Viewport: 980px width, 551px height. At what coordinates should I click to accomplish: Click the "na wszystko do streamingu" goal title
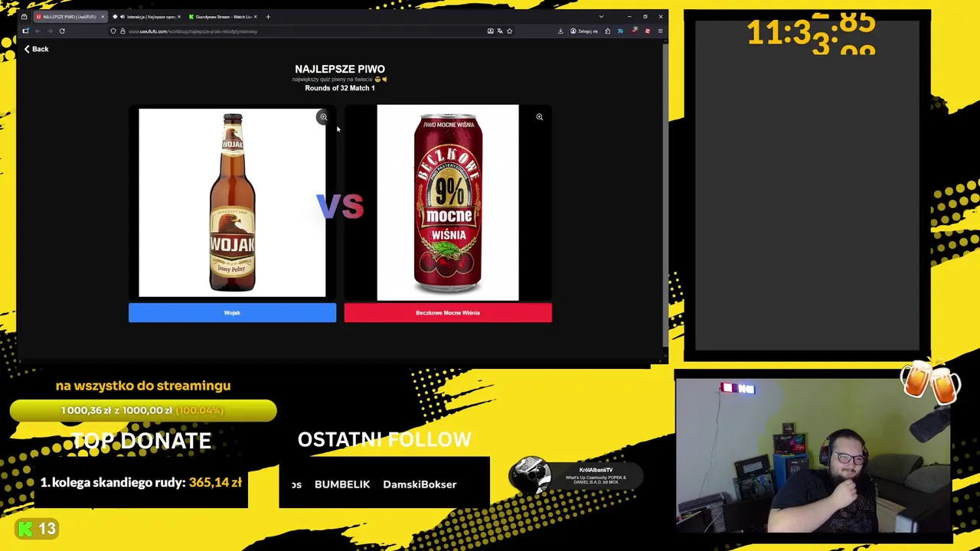point(143,386)
